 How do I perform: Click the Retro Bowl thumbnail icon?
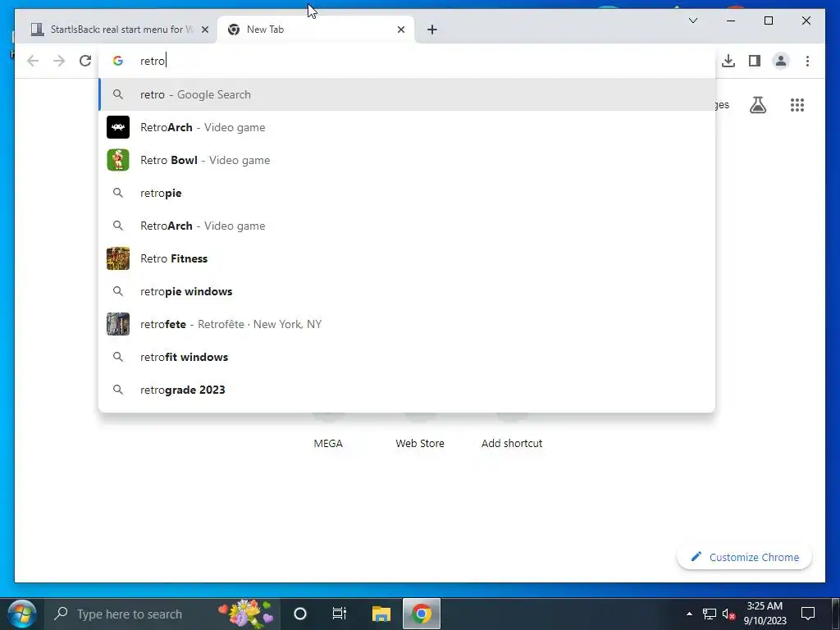click(118, 160)
